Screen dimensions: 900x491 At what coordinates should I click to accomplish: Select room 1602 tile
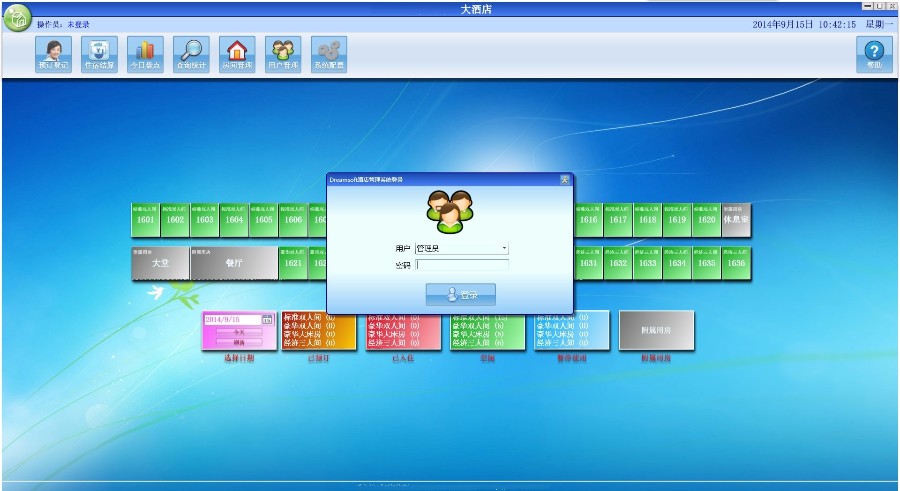175,220
